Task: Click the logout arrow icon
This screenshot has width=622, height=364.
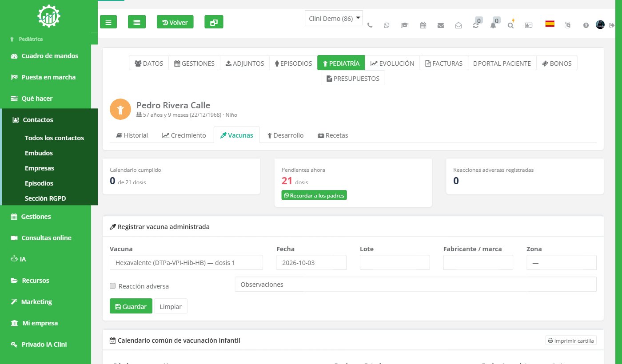Action: coord(612,25)
